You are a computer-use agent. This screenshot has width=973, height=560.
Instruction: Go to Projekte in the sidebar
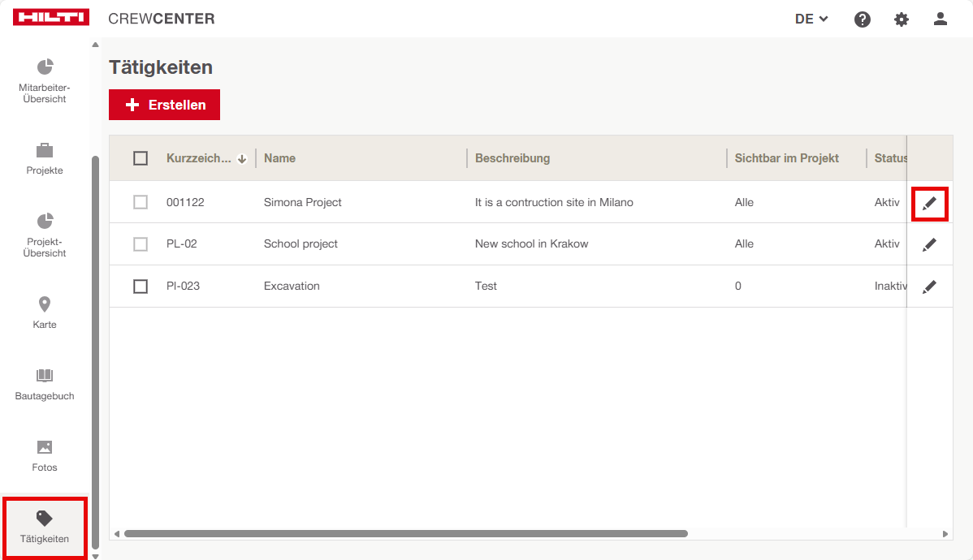pos(45,159)
